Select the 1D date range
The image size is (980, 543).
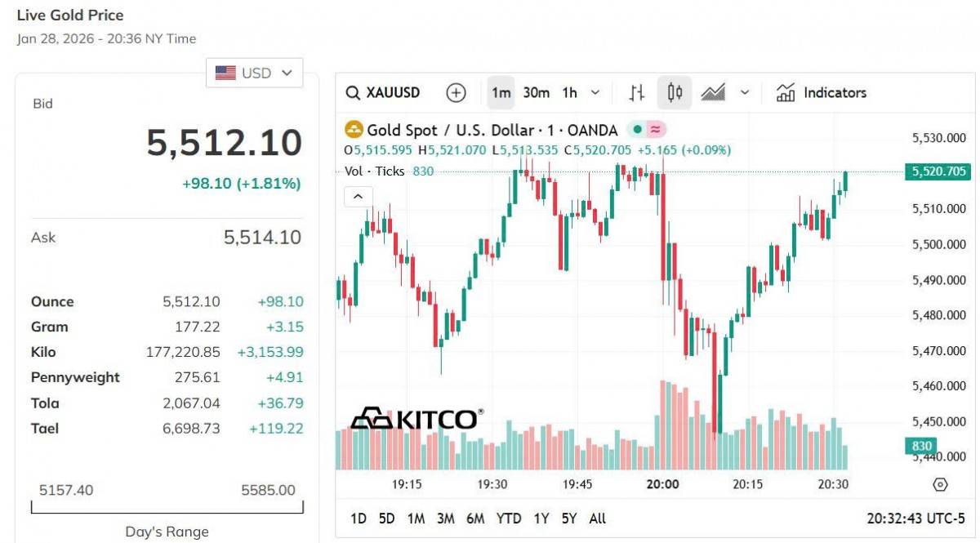[x=358, y=519]
